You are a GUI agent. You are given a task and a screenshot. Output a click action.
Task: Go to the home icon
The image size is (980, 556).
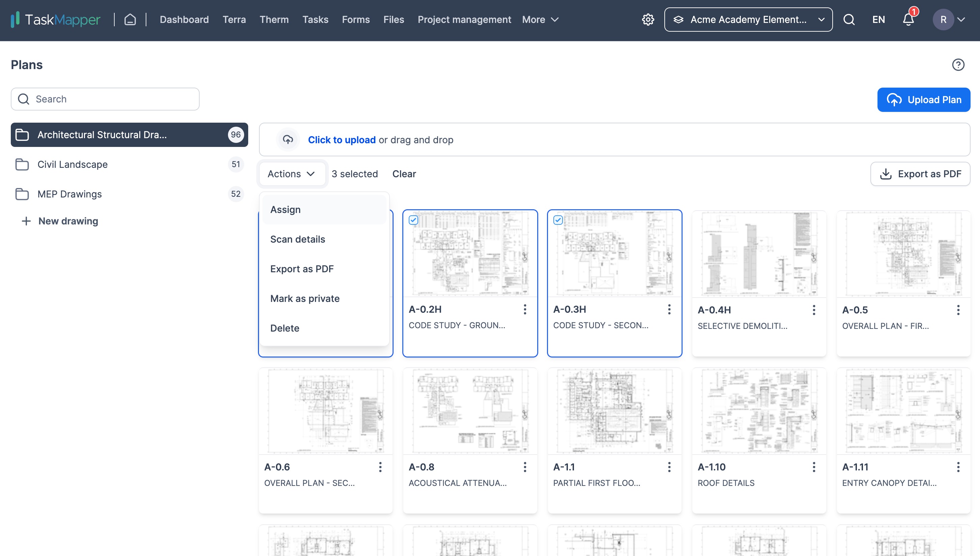pos(130,20)
